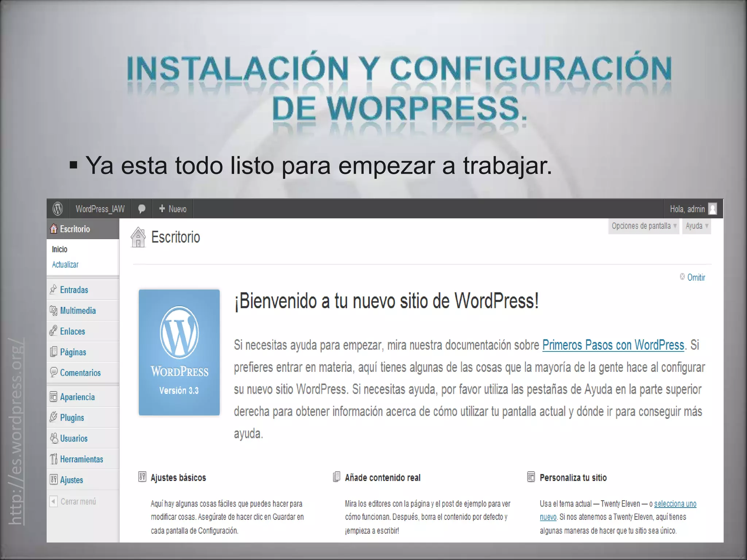Click the plus icon next to Nuevo
The width and height of the screenshot is (747, 560).
[162, 209]
